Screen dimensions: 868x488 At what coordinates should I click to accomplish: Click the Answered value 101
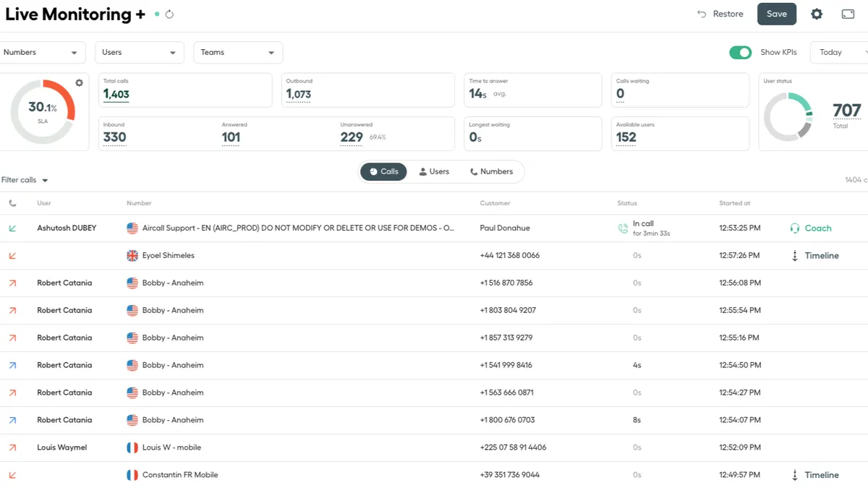tap(231, 137)
